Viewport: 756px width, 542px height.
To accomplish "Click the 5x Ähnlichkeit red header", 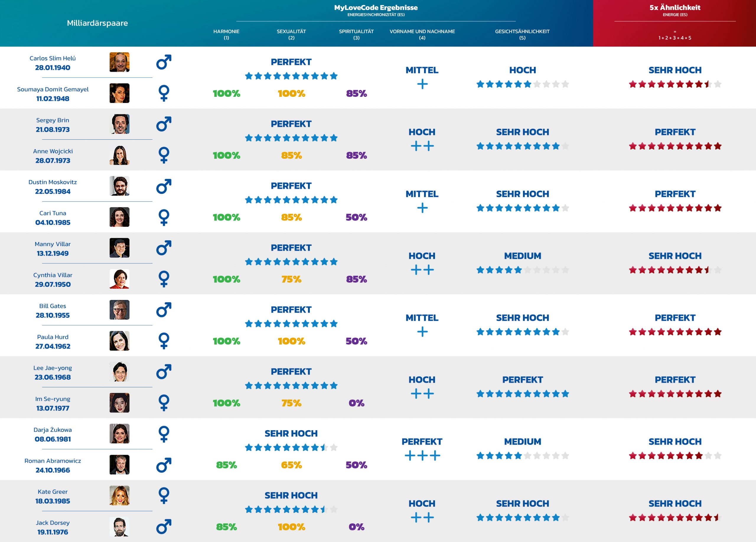I will coord(675,8).
